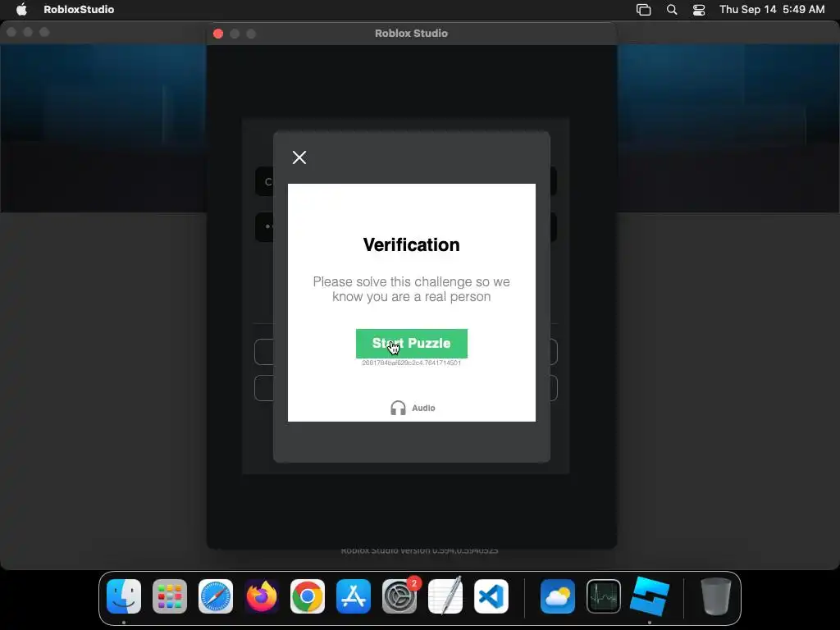Open Activity Monitor from the Dock
Viewport: 840px width, 630px height.
(x=604, y=596)
